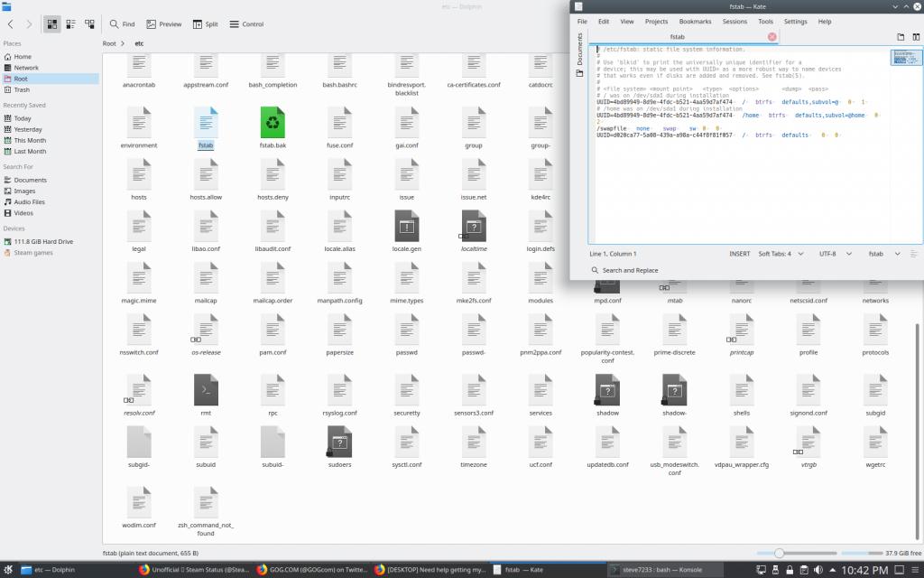Viewport: 924px width, 578px height.
Task: Open the fstab syntax mode dropdown
Action: point(879,254)
